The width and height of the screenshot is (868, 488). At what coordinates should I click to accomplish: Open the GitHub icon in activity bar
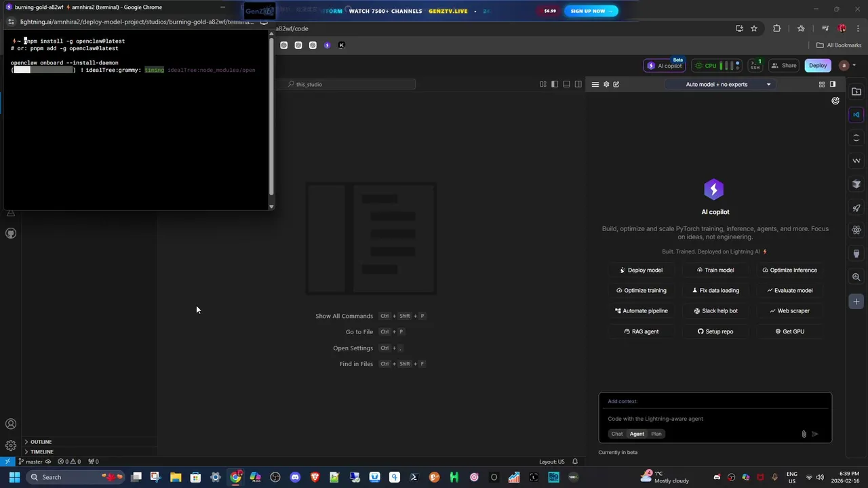tap(11, 233)
